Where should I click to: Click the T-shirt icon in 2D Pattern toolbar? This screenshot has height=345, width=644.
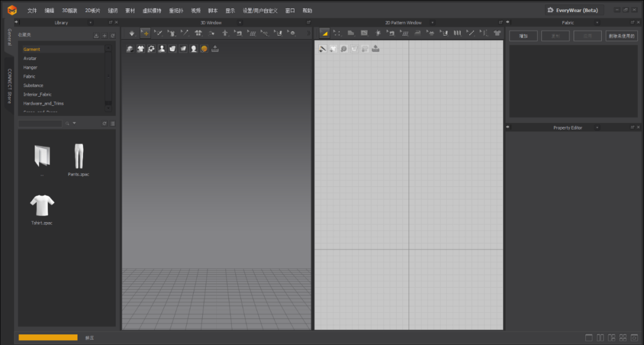click(497, 33)
